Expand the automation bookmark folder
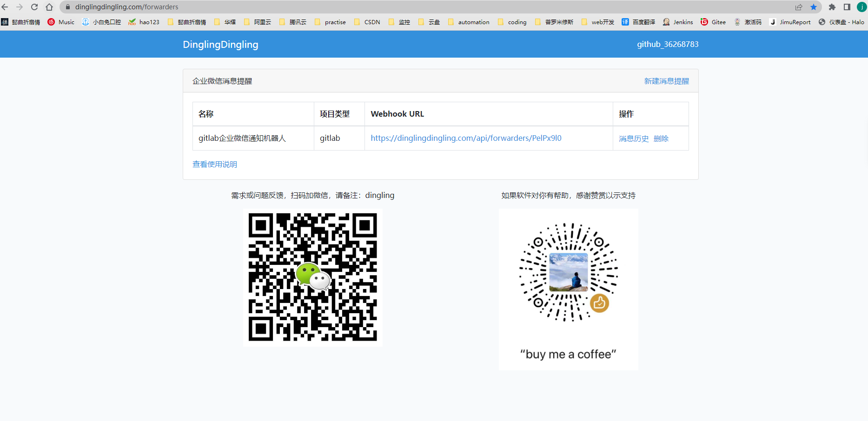The image size is (868, 421). point(468,22)
